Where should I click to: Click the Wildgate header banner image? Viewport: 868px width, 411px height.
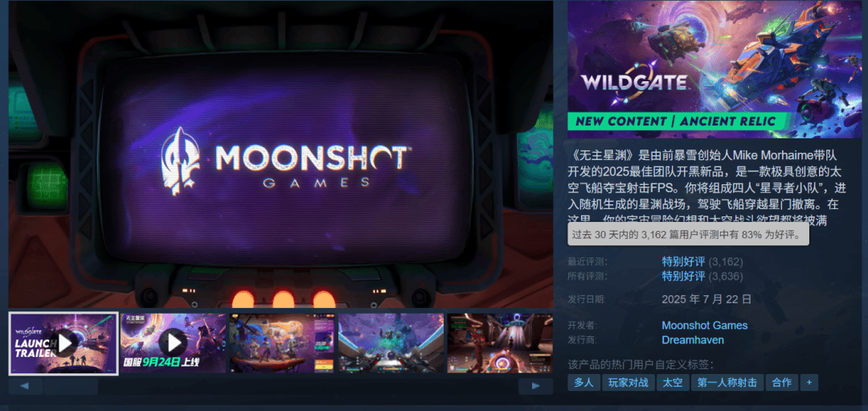click(698, 69)
